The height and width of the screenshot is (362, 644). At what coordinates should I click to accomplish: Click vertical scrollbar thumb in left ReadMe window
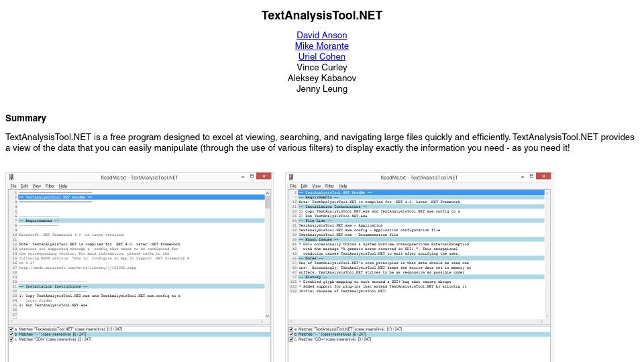pyautogui.click(x=268, y=202)
